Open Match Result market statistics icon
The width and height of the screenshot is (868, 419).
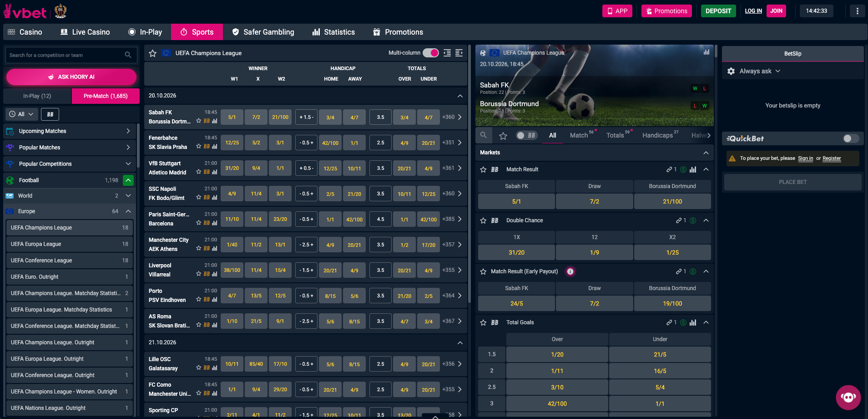coord(693,169)
